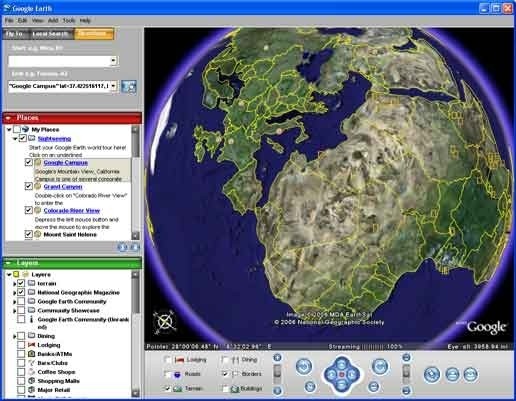Click into the start address input field

(x=59, y=61)
